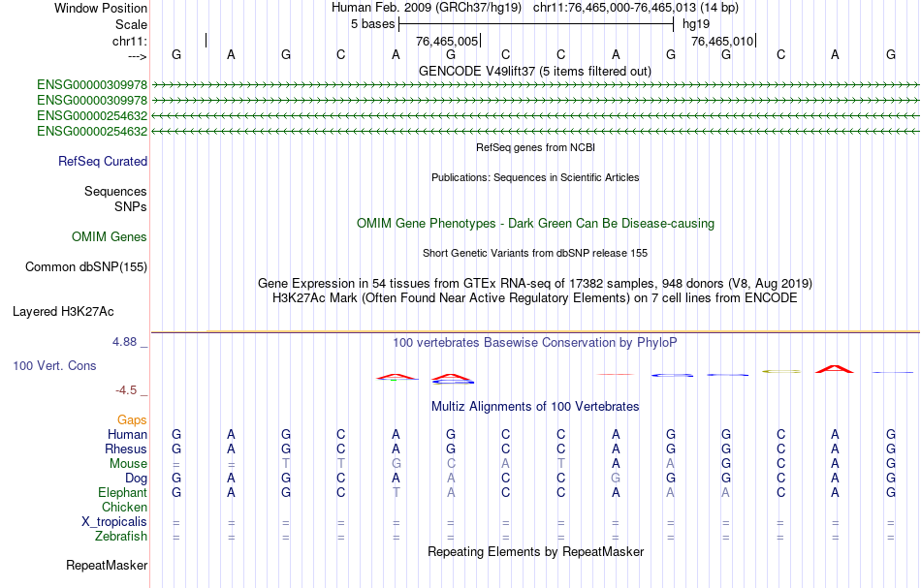Select the Human species row label
The width and height of the screenshot is (921, 588).
(x=127, y=434)
